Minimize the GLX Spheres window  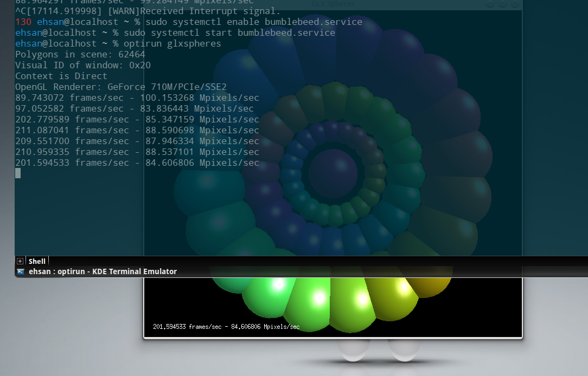490,4
